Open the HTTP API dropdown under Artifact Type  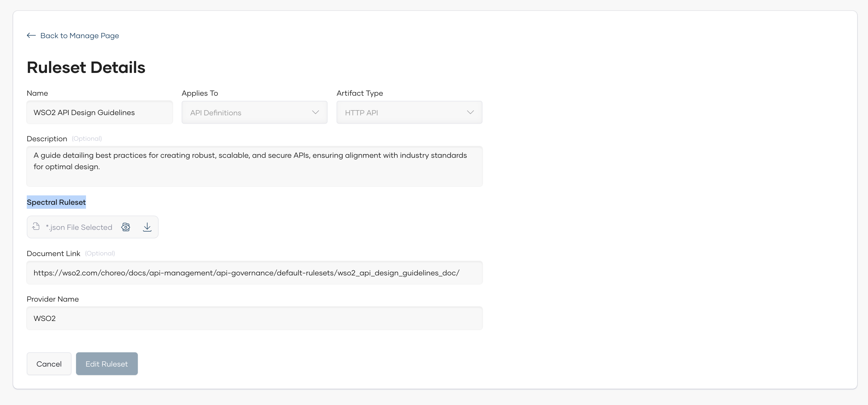coord(409,112)
